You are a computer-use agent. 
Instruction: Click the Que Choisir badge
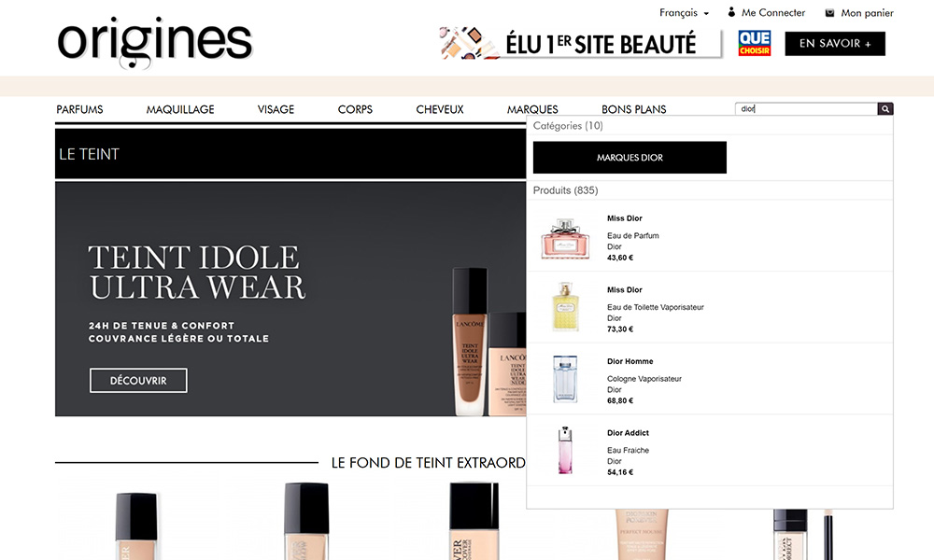click(x=754, y=43)
